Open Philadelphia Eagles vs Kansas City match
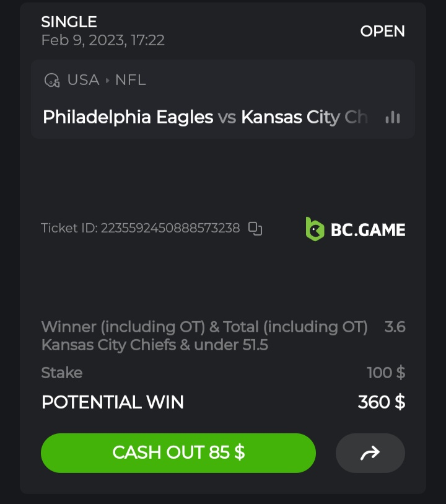Viewport: 446px width, 504px height. click(204, 117)
